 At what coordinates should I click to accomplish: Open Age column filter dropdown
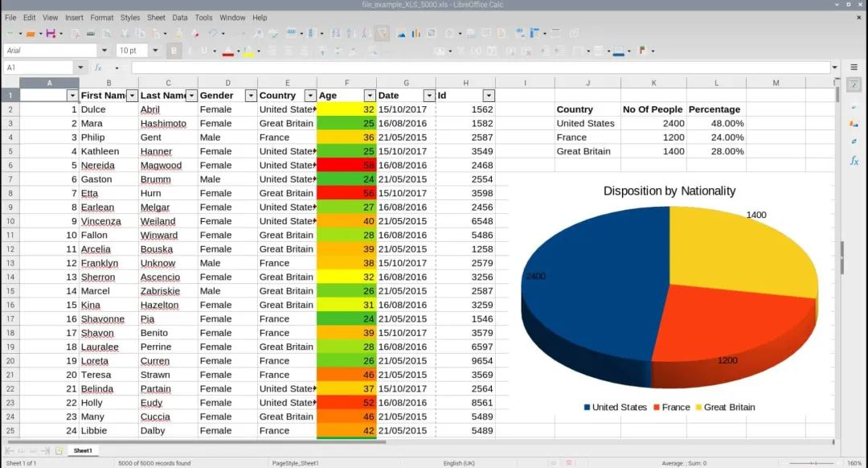click(x=370, y=95)
